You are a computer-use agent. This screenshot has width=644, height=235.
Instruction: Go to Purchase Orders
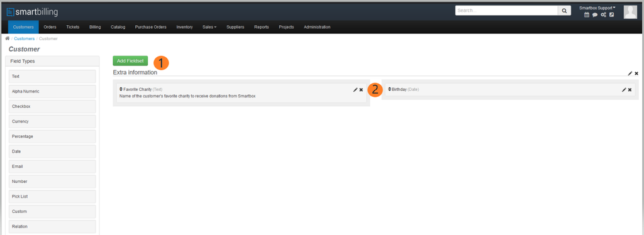[151, 27]
